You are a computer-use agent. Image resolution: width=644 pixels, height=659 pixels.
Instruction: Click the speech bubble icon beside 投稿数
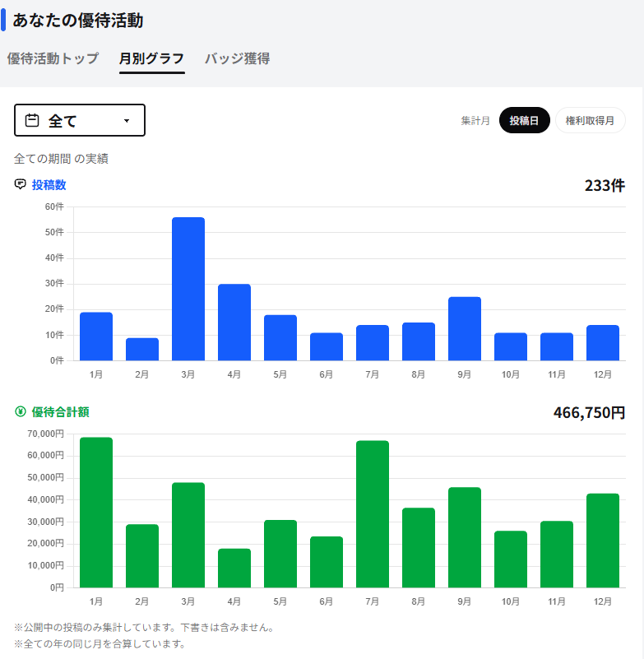(21, 184)
